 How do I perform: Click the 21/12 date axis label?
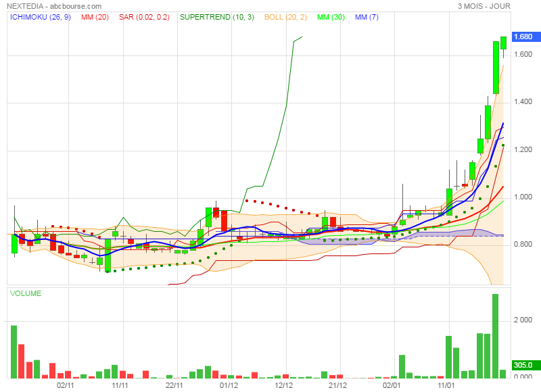(337, 385)
